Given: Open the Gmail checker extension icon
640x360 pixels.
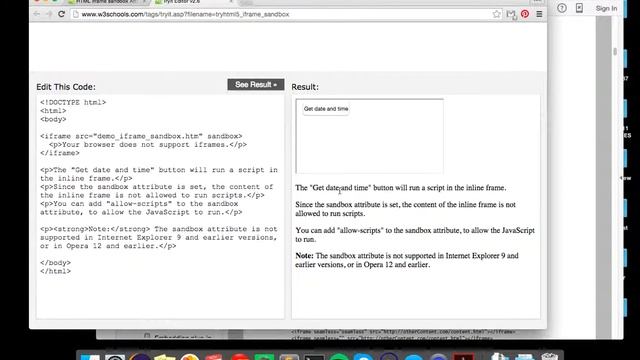Looking at the screenshot, I should [x=511, y=14].
